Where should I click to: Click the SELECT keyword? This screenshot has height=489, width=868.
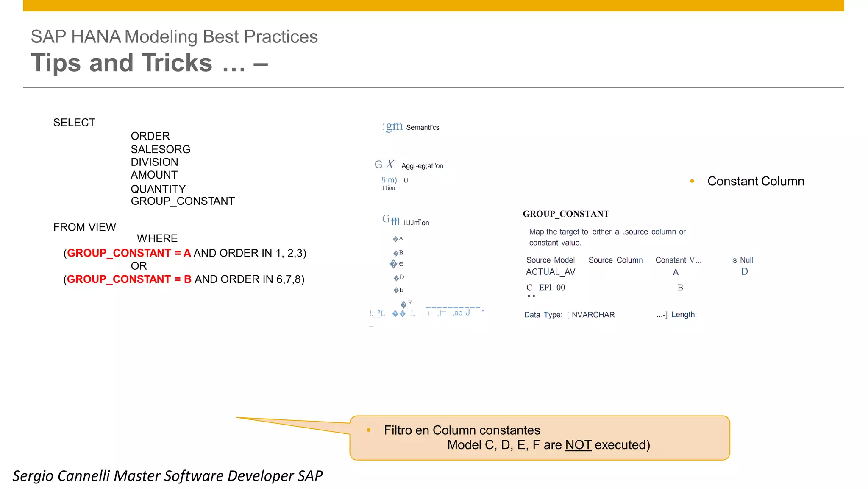pyautogui.click(x=74, y=123)
